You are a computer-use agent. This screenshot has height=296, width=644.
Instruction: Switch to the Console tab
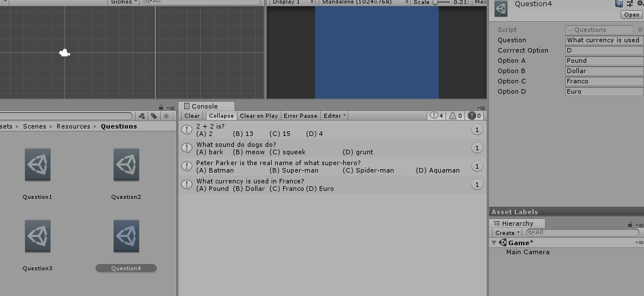pos(206,106)
